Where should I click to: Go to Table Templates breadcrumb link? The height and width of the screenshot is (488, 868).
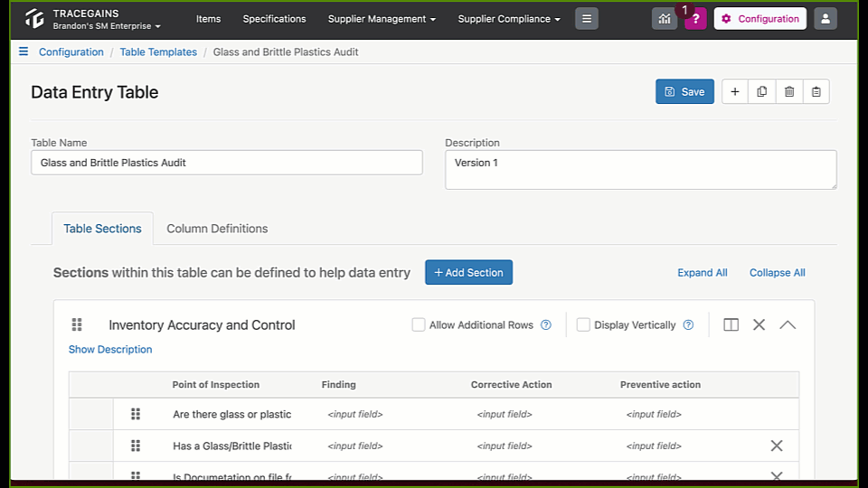(158, 52)
